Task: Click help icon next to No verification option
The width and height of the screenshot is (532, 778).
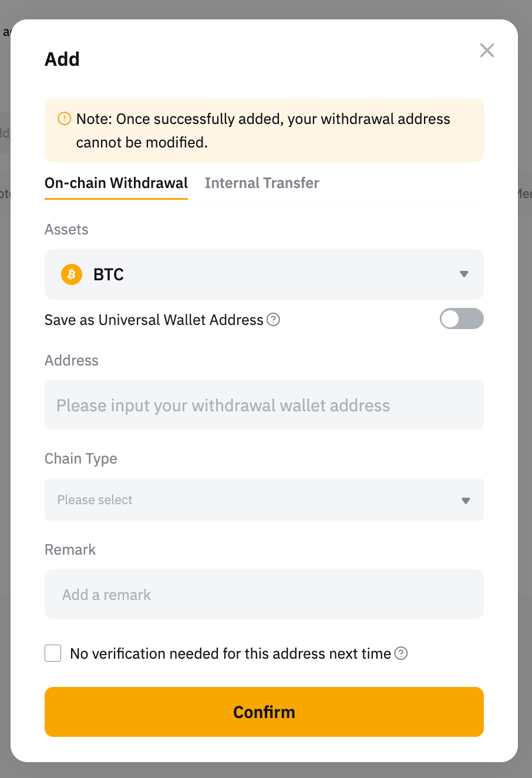Action: (x=401, y=653)
